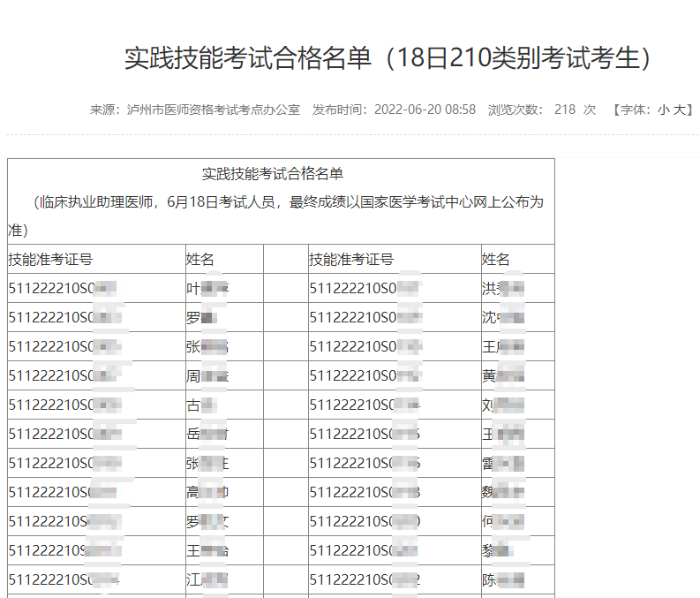The image size is (700, 598).
Task: Select the left 姓名 column header
Action: (200, 260)
